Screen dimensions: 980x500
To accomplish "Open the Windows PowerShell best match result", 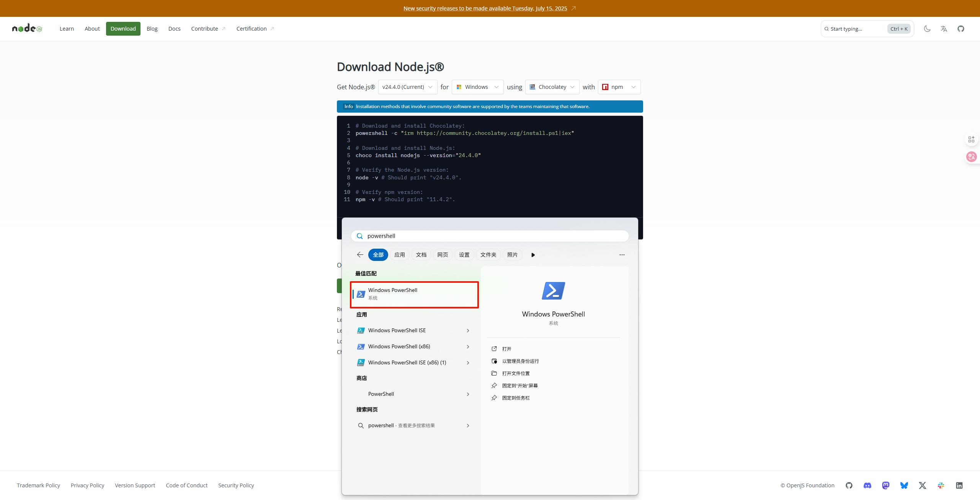I will click(414, 294).
